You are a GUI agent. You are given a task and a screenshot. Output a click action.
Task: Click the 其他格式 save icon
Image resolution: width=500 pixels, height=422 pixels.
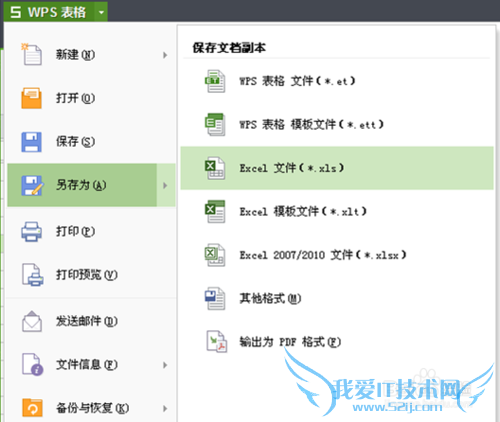[x=215, y=298]
